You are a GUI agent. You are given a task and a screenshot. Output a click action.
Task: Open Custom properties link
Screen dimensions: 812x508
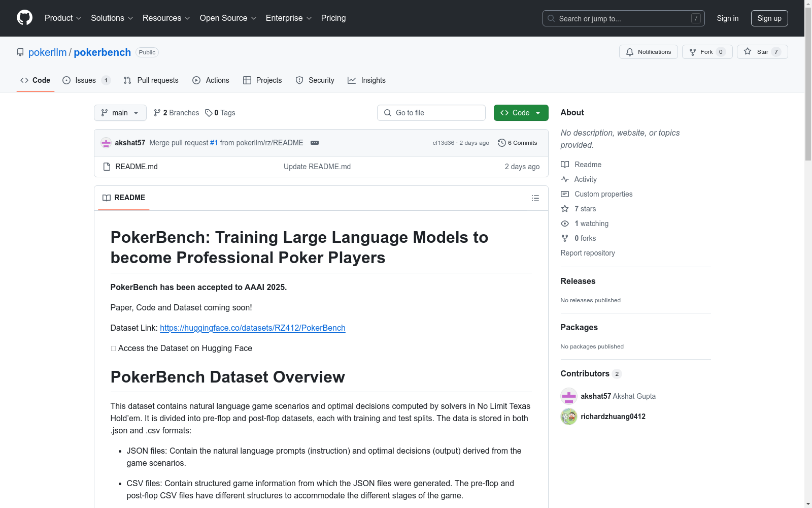(597, 194)
